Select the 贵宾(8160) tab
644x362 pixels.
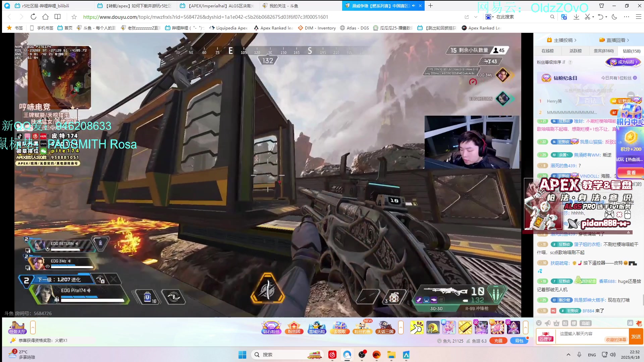pos(603,51)
